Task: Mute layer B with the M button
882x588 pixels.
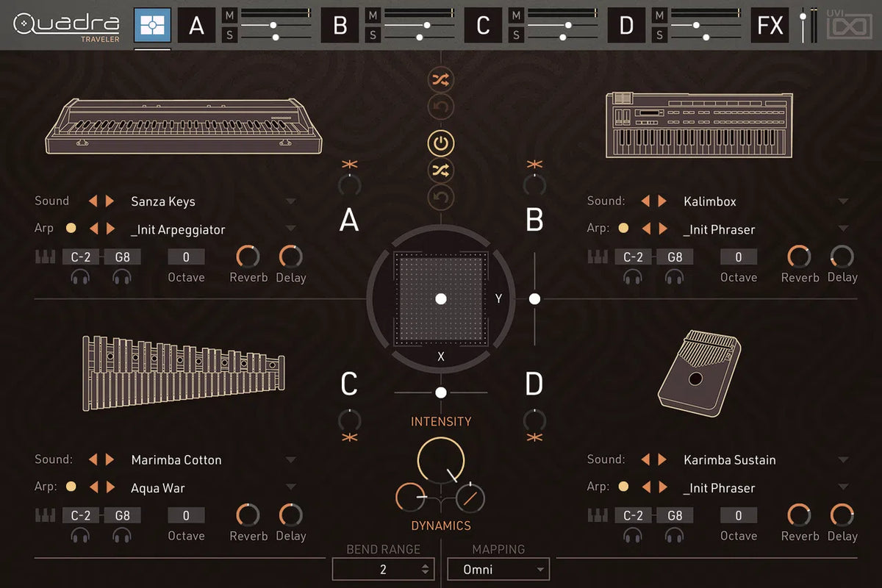Action: (373, 15)
